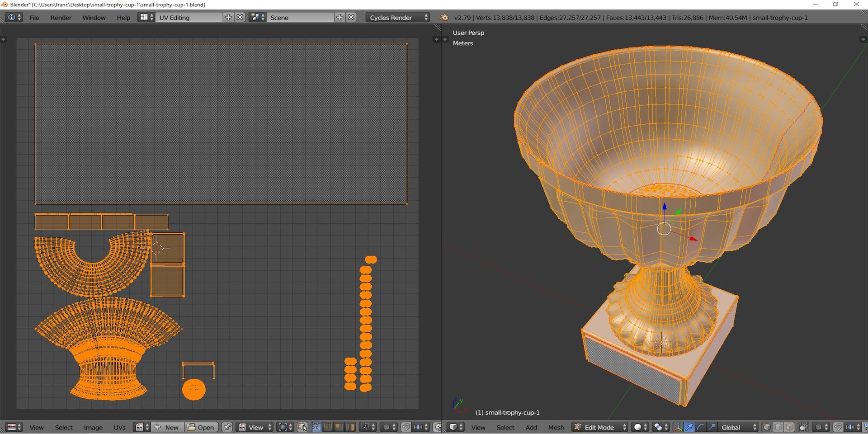The width and height of the screenshot is (868, 434).
Task: Toggle UV and edit mode selection sync
Action: 302,427
